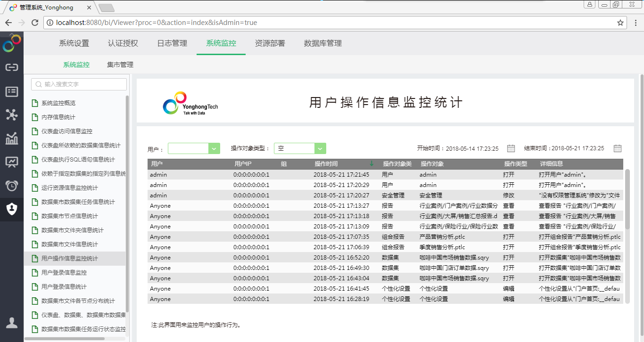This screenshot has width=644, height=342.
Task: Open 用户登录信息监控 in the list
Action: [x=64, y=273]
